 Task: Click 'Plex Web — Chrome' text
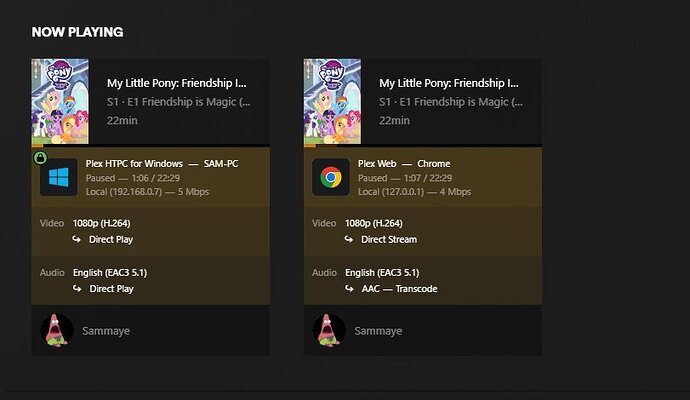[x=404, y=164]
